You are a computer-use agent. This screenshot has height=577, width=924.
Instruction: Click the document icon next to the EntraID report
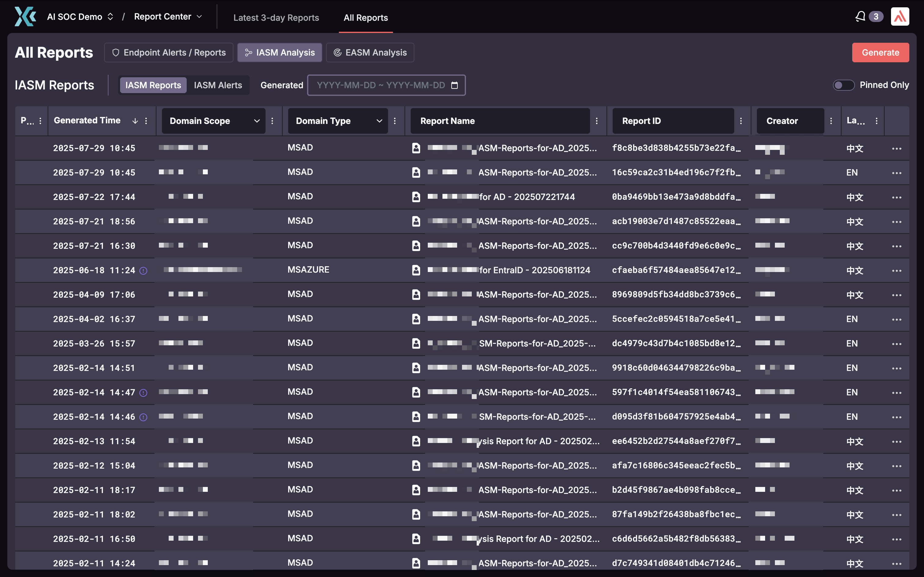[416, 270]
